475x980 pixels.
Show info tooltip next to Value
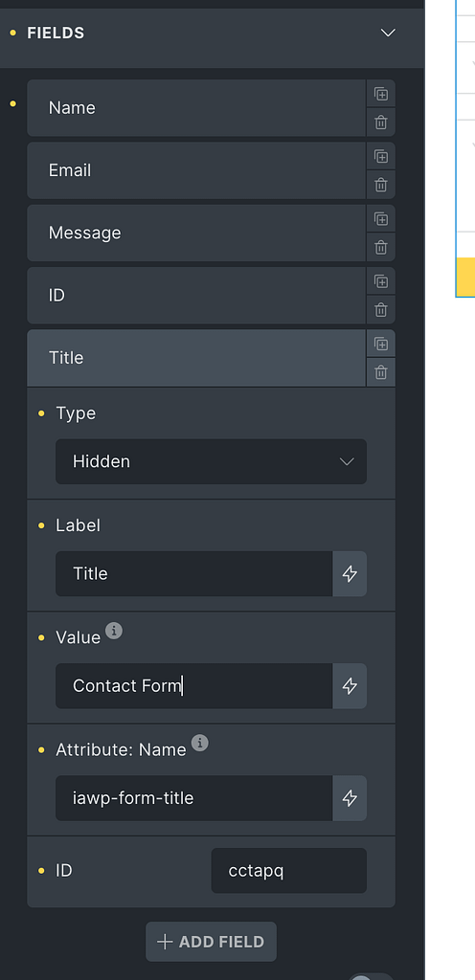tap(113, 631)
